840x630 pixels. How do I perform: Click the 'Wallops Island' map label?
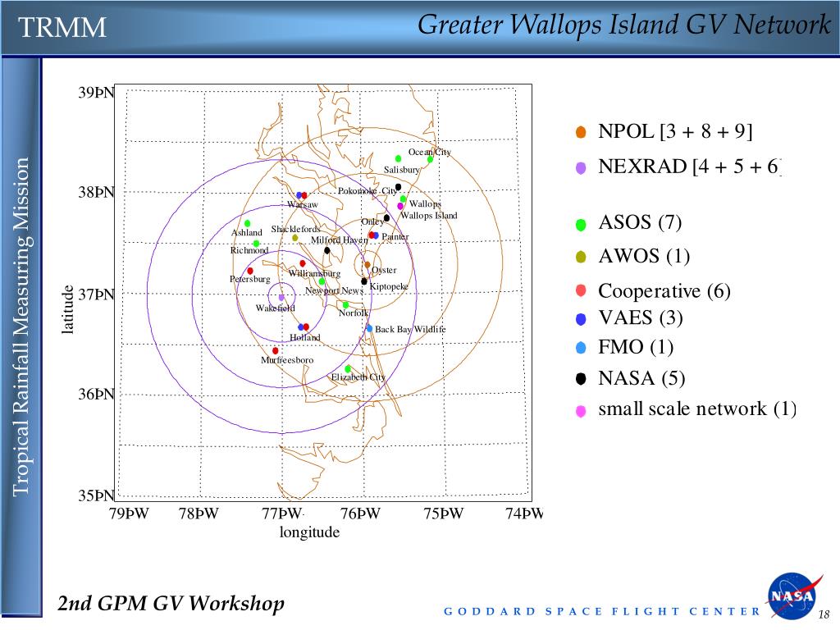click(x=429, y=216)
